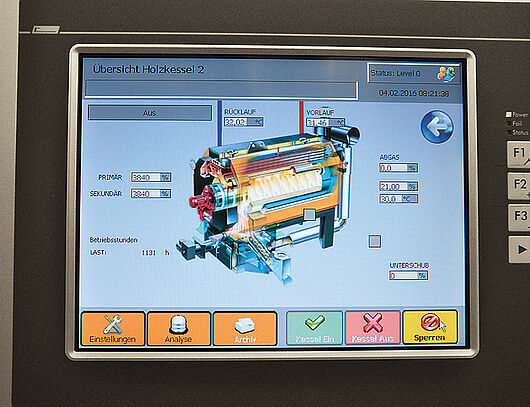
Task: Turn on boiler with Kessel Ein
Action: [314, 328]
